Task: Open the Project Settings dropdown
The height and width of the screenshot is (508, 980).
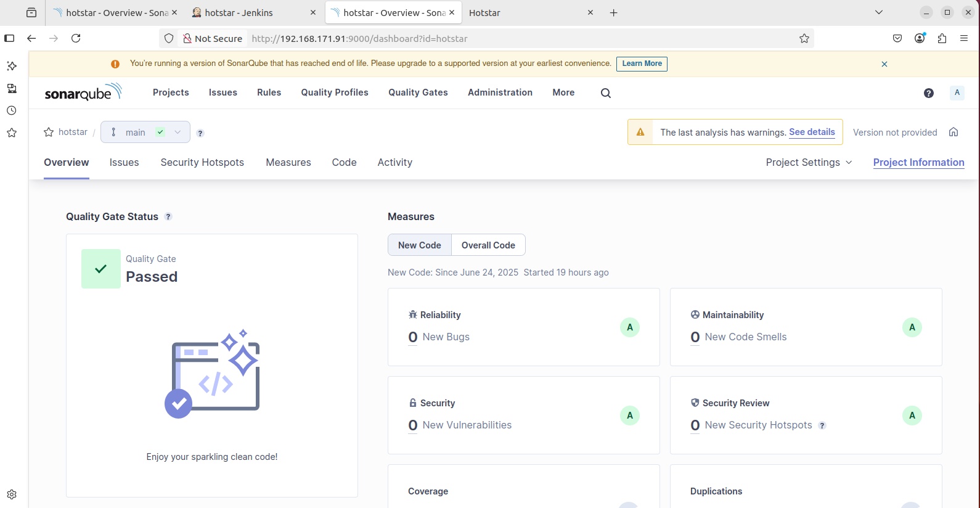Action: [809, 162]
